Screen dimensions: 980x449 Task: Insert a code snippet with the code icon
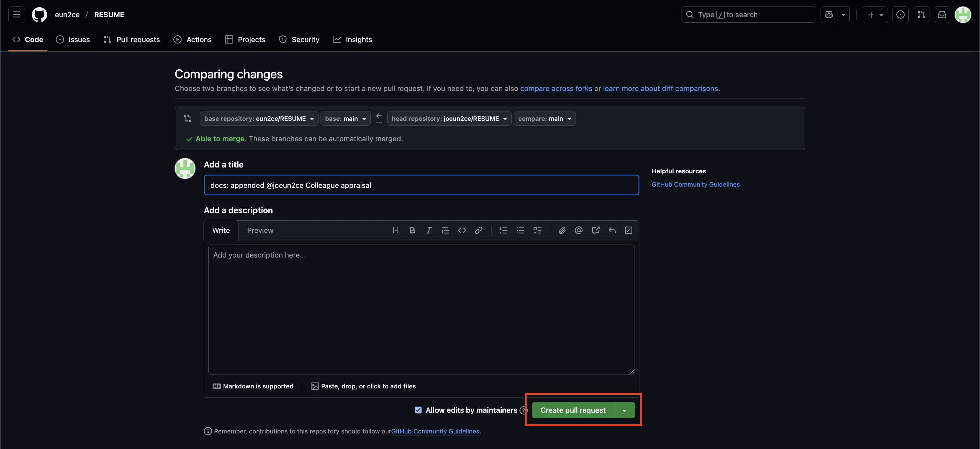462,230
